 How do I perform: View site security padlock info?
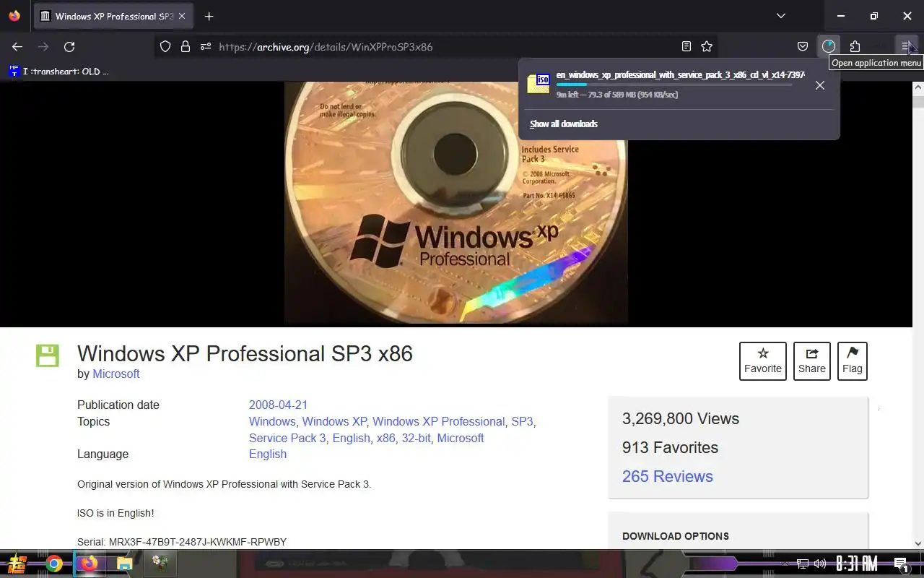[186, 46]
